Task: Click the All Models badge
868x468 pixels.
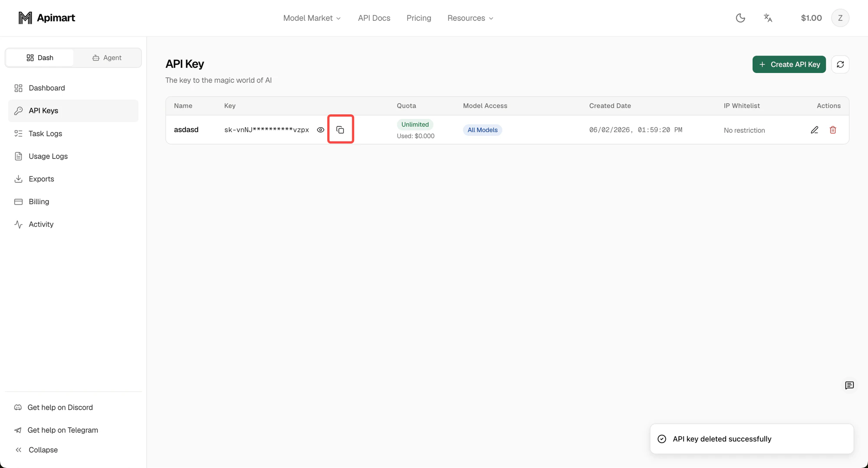Action: tap(483, 130)
